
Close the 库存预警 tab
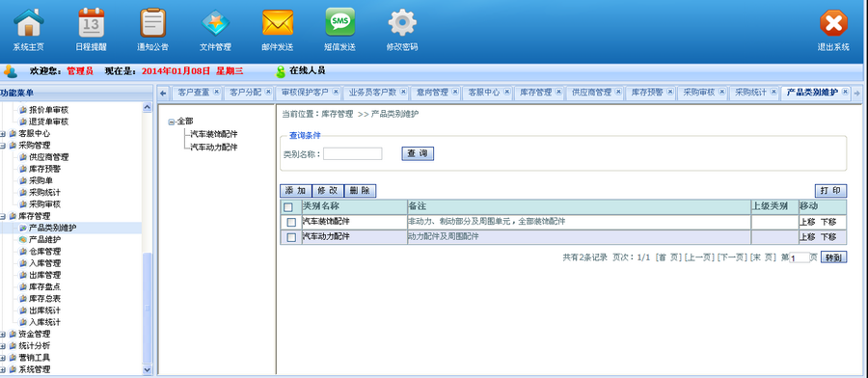(670, 92)
